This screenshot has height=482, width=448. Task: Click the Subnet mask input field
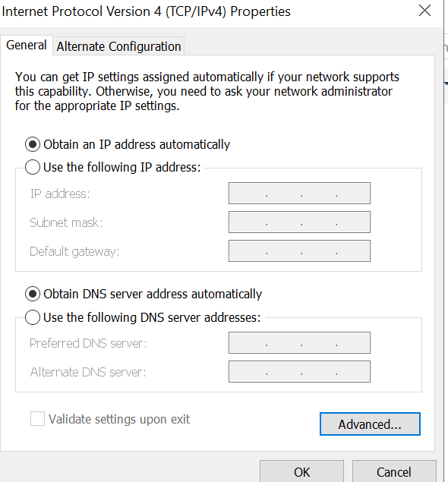point(299,222)
